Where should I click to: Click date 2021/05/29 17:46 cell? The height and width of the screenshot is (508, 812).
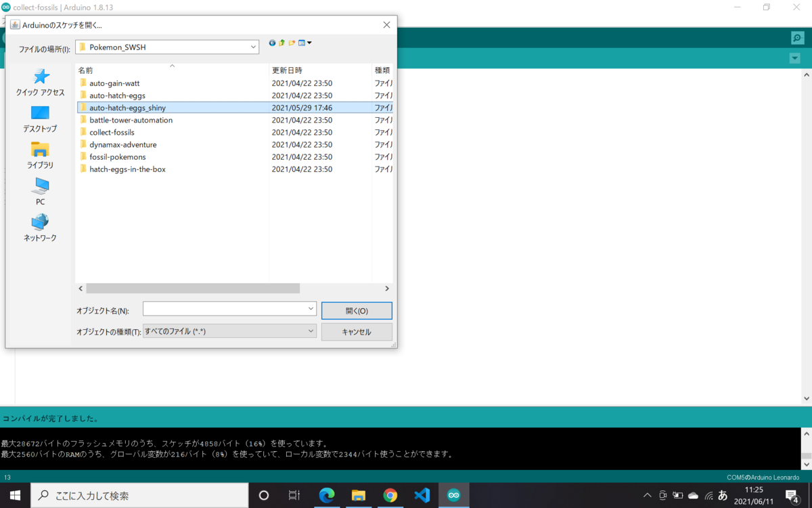302,108
